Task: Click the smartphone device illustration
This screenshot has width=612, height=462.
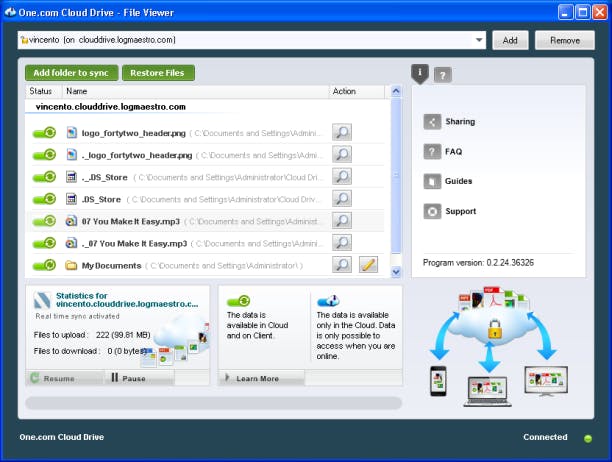Action: click(438, 381)
